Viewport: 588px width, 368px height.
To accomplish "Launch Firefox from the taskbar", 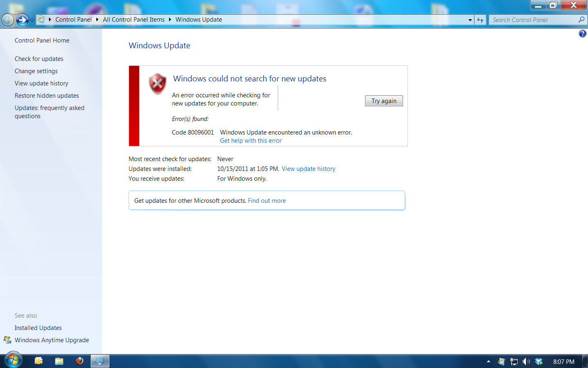I will click(x=80, y=361).
